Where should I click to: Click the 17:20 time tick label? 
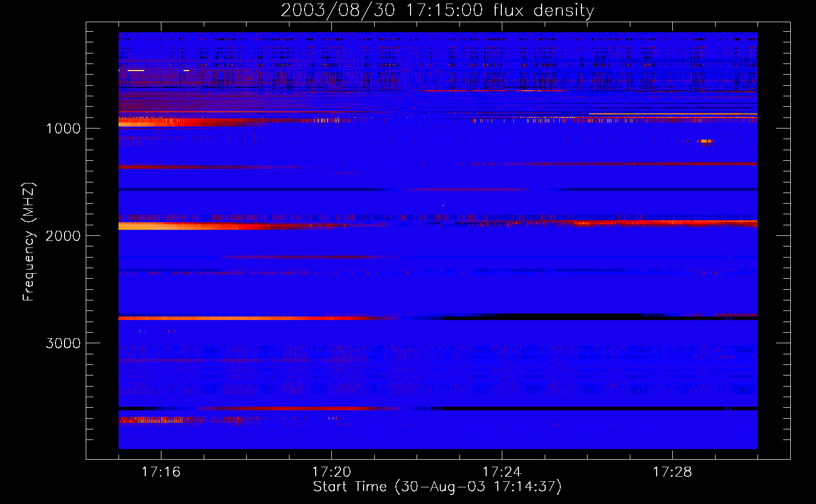point(331,472)
